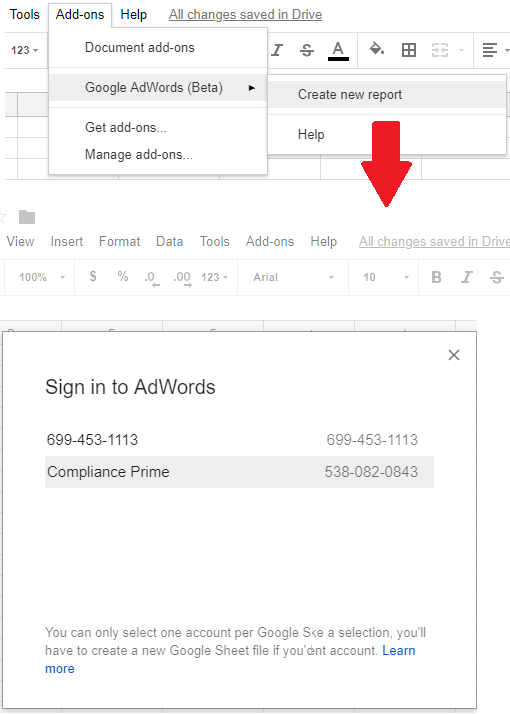
Task: Open the Insert menu
Action: [66, 241]
